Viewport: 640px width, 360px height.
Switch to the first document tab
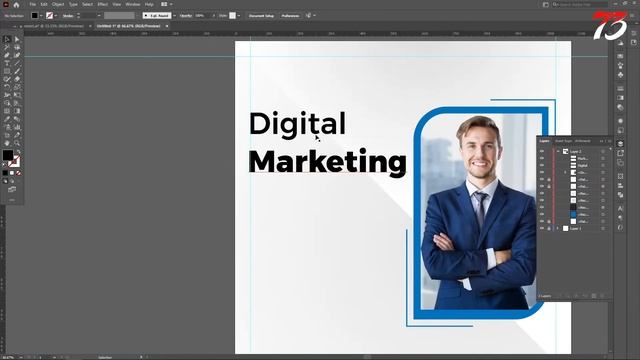tap(53, 26)
